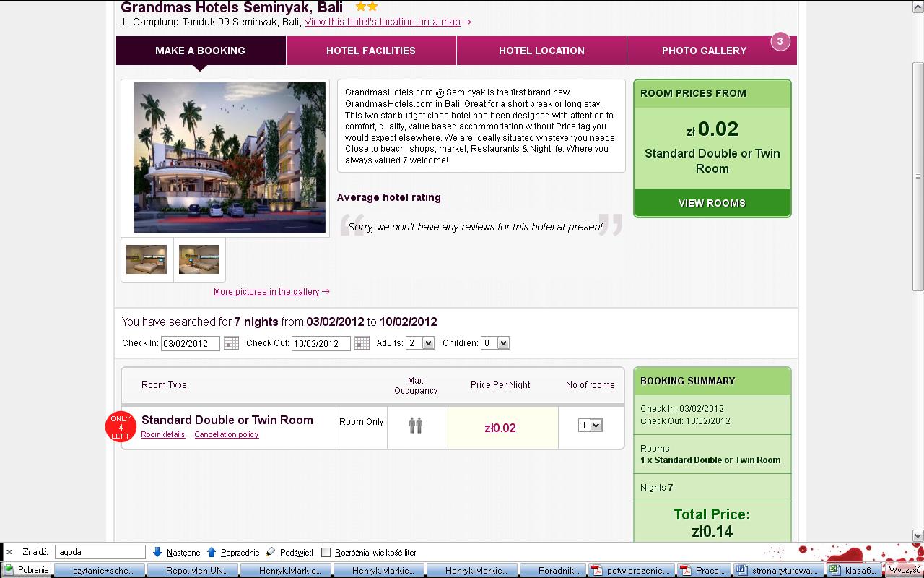
Task: Expand the Adults dropdown
Action: point(420,343)
